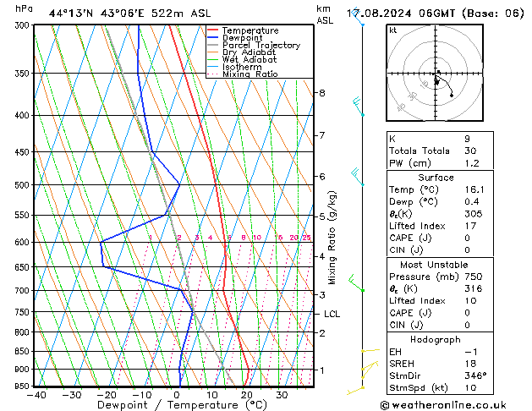532x411 pixels.
Task: Click the surface Dewp value 0.4
Action: point(472,202)
